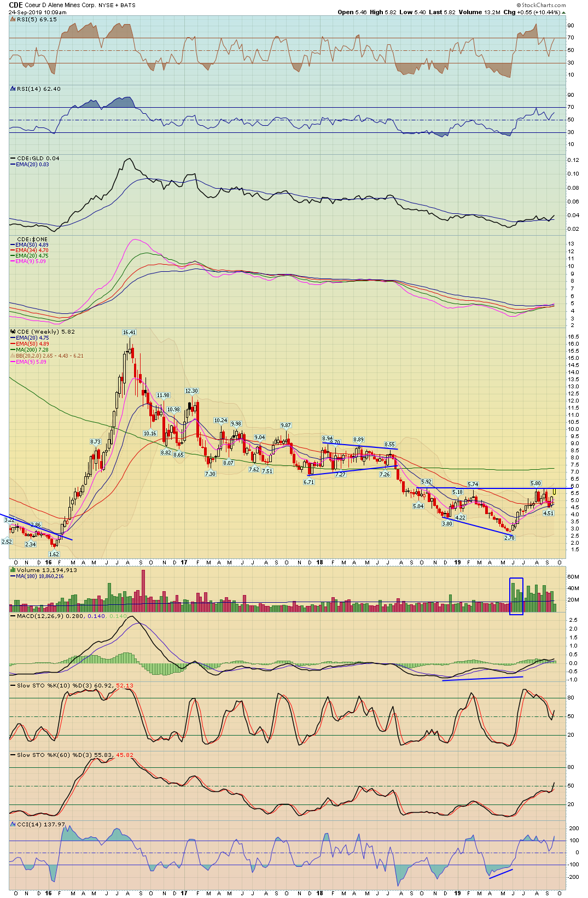Click the Chg +0.55 (+10.44%) value

(532, 12)
